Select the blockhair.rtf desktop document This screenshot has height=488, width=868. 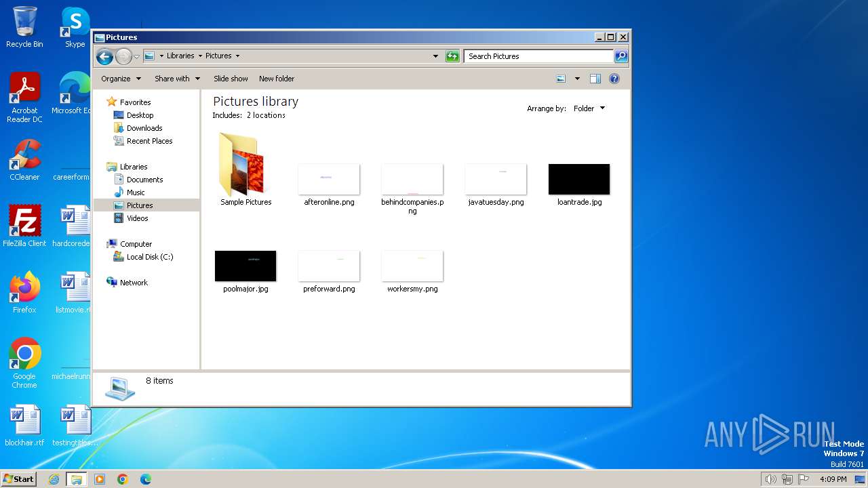[24, 426]
